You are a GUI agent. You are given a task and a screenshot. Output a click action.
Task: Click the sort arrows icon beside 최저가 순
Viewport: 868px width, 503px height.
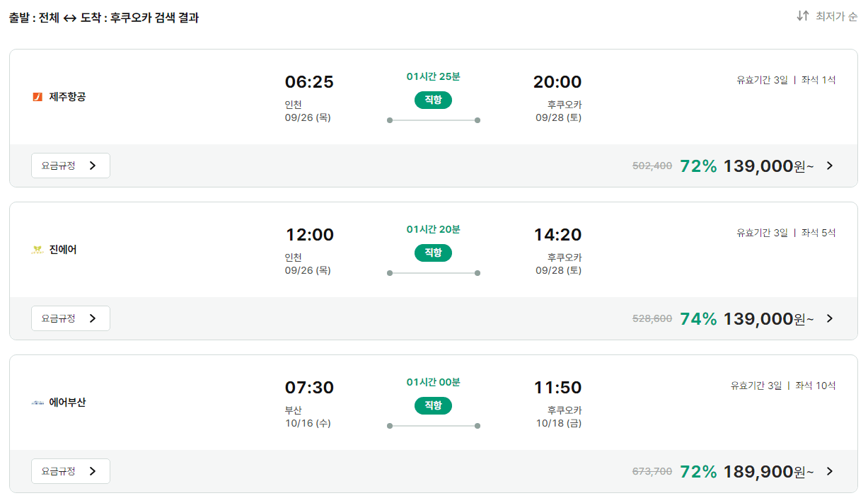point(803,16)
